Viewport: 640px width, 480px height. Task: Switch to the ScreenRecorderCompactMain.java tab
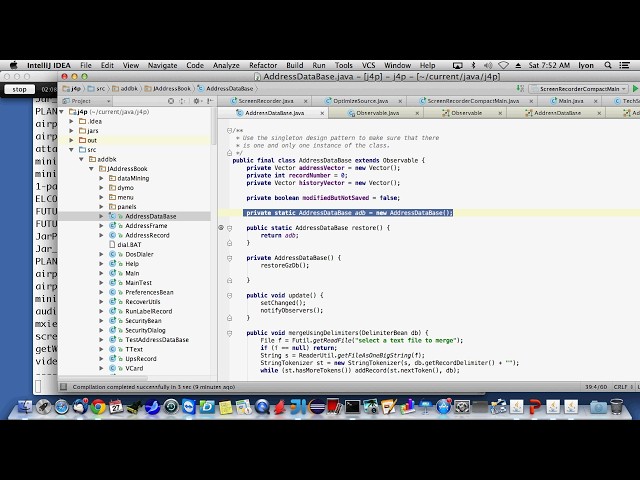pyautogui.click(x=473, y=101)
